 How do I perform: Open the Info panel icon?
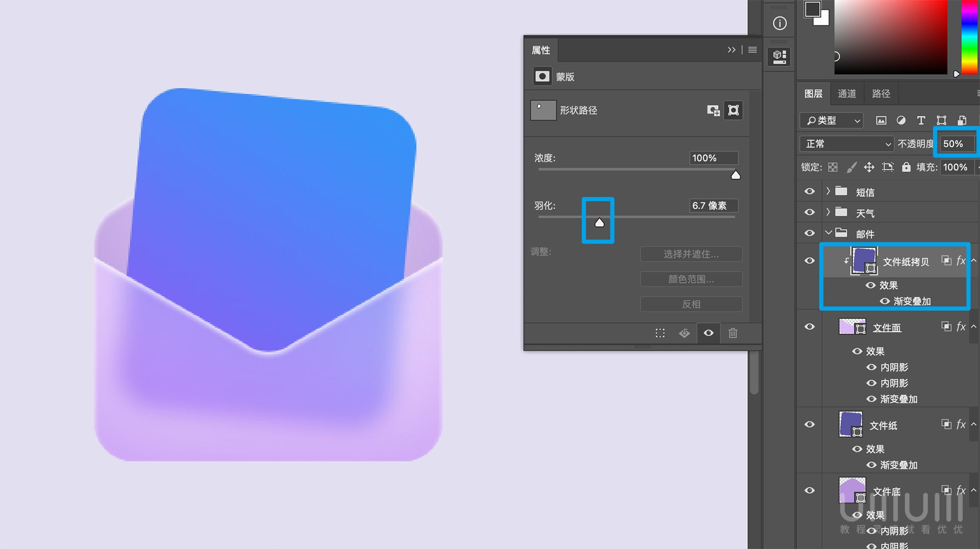(779, 22)
